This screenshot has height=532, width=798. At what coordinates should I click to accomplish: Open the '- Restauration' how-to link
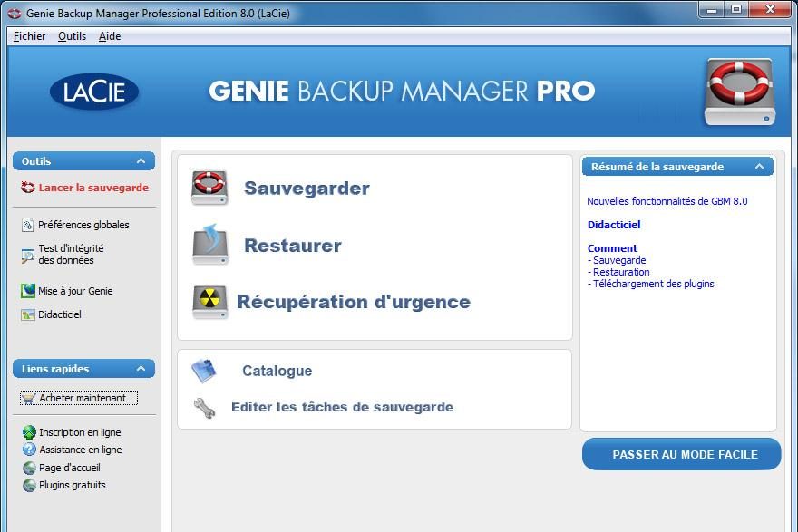[618, 272]
